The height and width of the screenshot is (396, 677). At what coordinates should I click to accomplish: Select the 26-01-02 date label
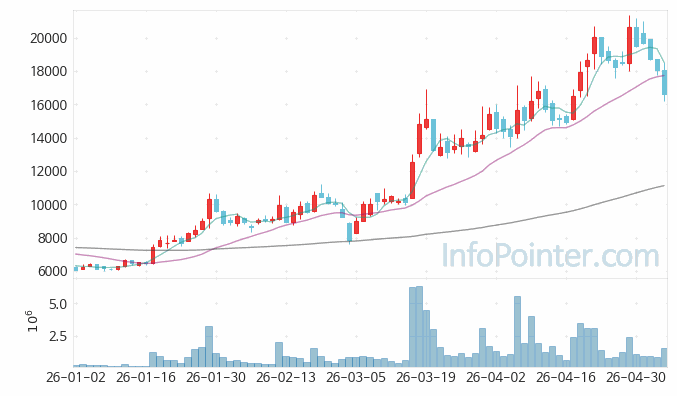click(76, 377)
